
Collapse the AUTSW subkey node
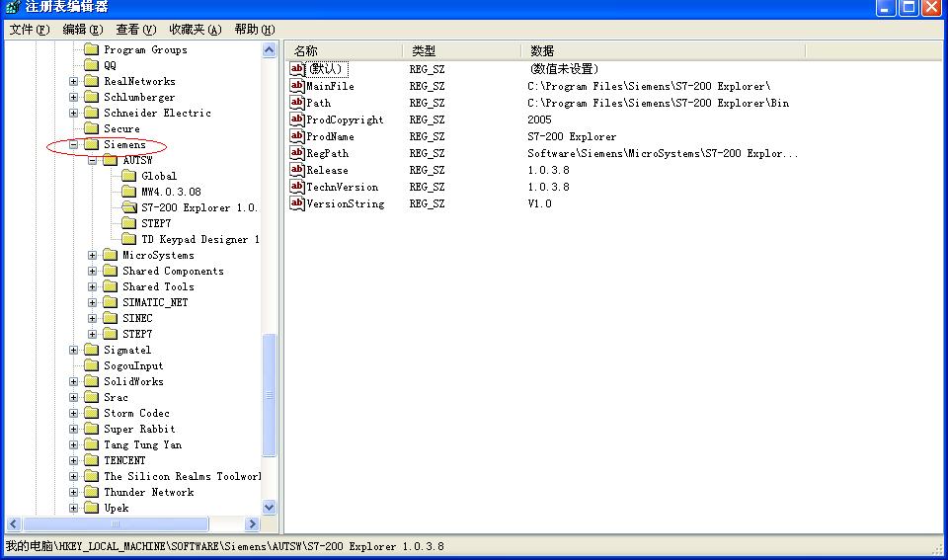93,160
